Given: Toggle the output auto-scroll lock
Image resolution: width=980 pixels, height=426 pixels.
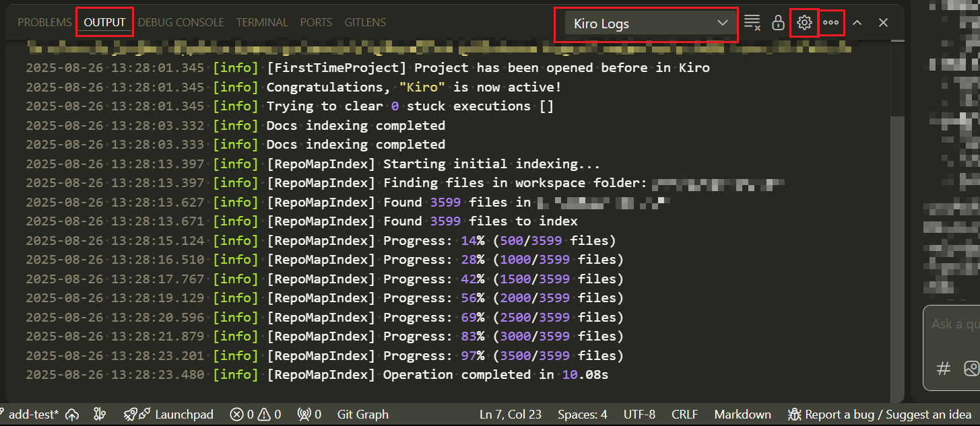Looking at the screenshot, I should click(x=778, y=23).
